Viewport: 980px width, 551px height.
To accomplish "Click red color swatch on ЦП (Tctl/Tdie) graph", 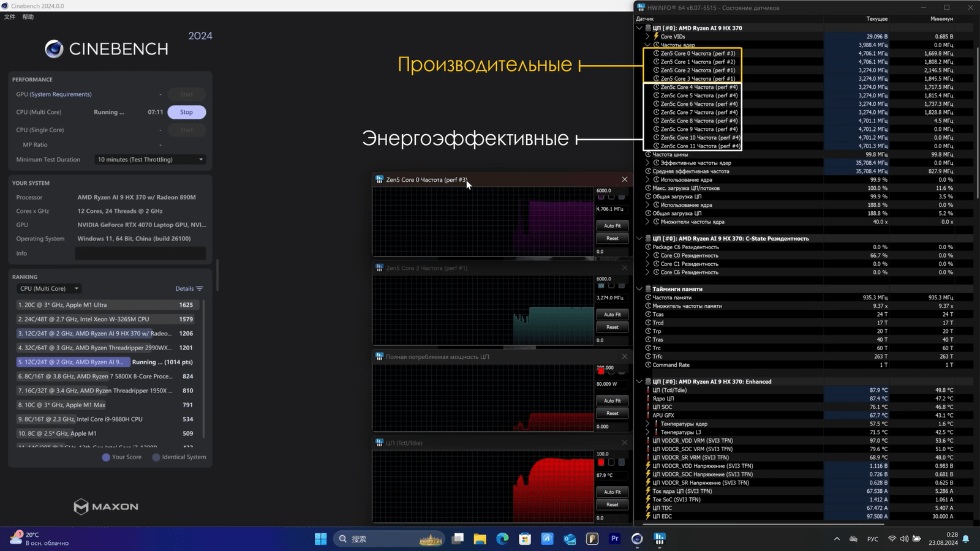I will point(601,462).
